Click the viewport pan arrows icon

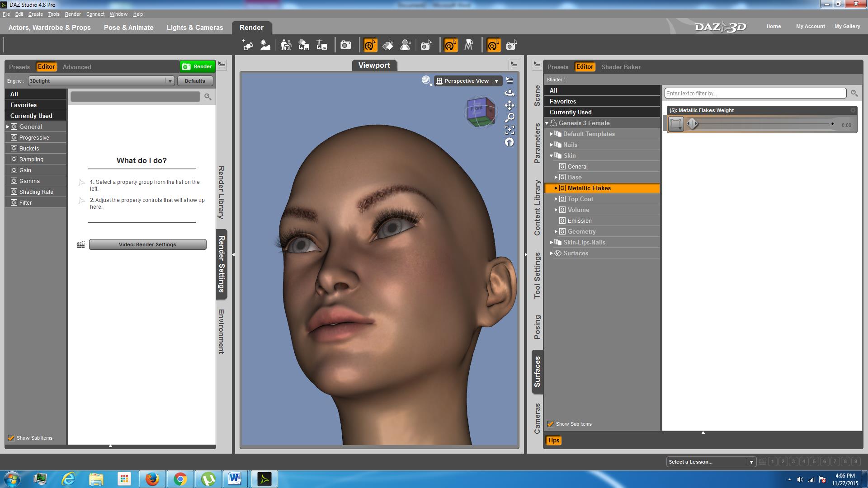tap(509, 105)
